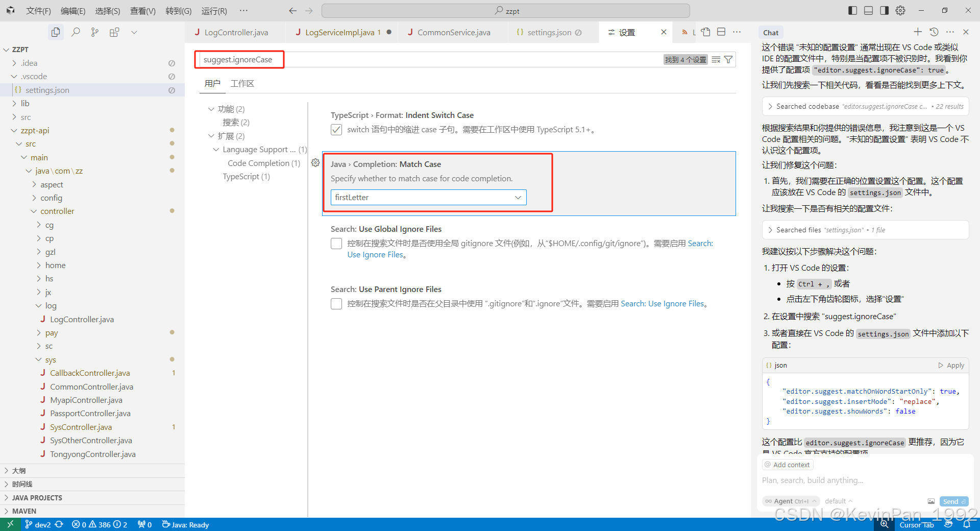Open SysController.java in explorer

click(x=81, y=427)
